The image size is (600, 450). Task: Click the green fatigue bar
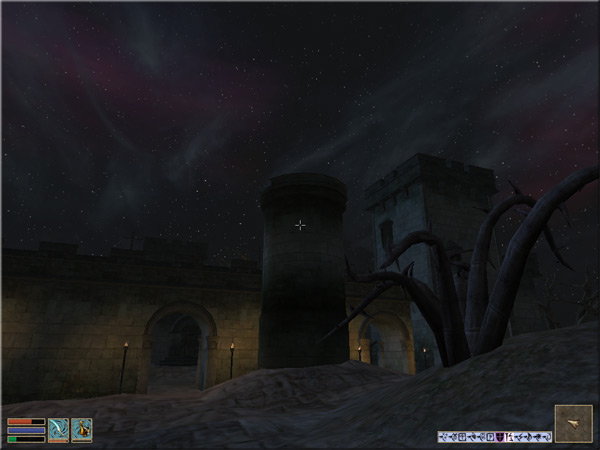(26, 439)
